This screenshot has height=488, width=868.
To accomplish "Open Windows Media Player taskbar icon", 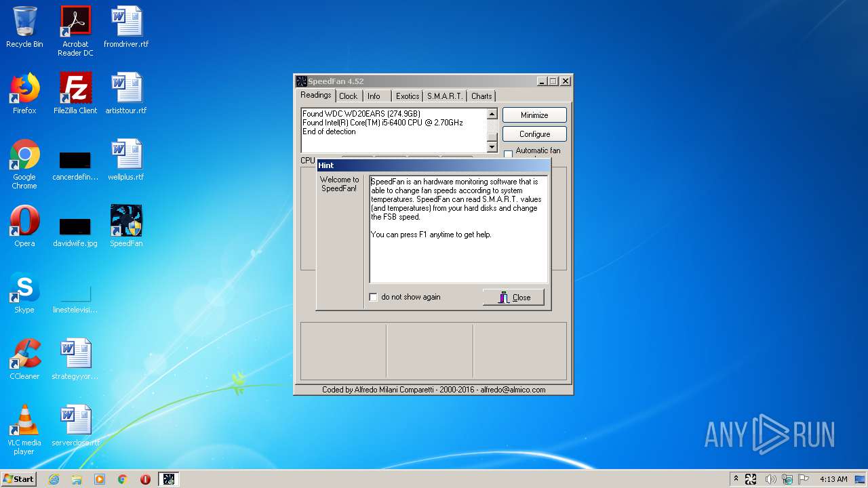I will tap(100, 479).
